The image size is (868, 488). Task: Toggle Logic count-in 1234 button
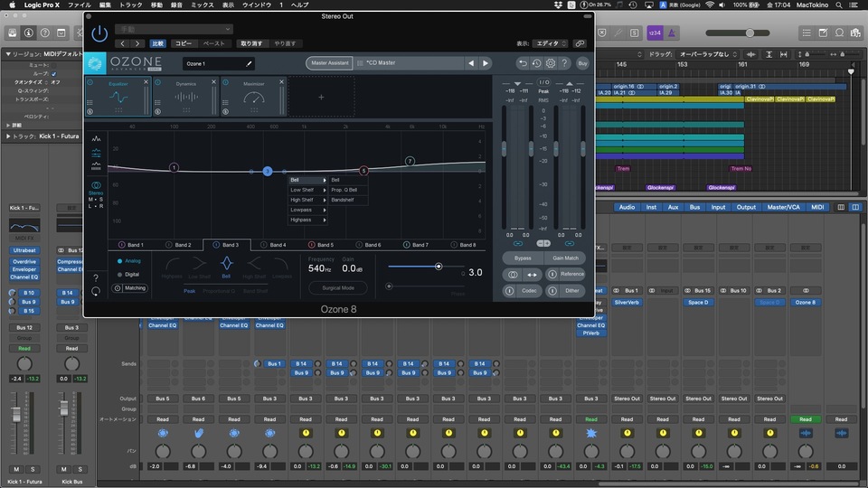click(x=655, y=33)
